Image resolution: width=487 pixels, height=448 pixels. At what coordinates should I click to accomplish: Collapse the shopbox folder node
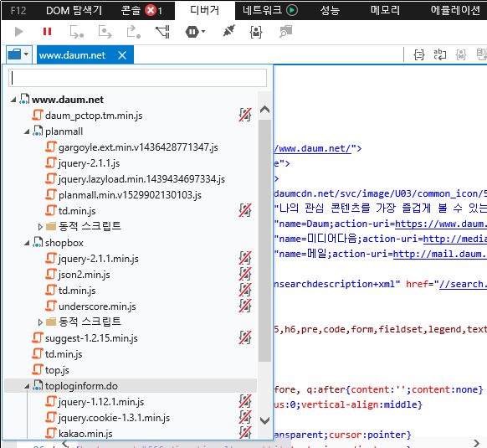[27, 243]
